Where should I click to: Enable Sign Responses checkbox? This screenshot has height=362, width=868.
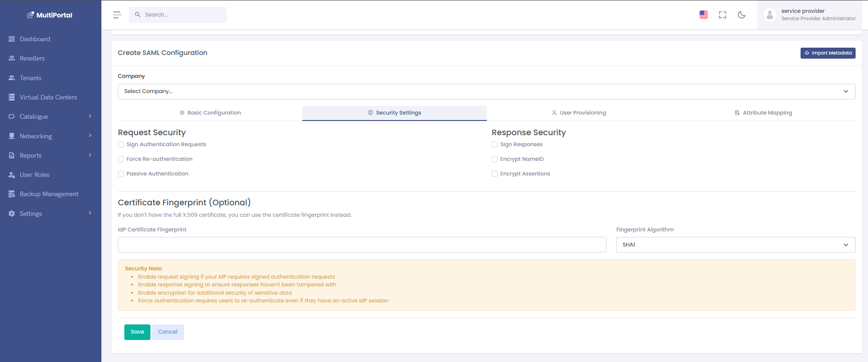[495, 144]
